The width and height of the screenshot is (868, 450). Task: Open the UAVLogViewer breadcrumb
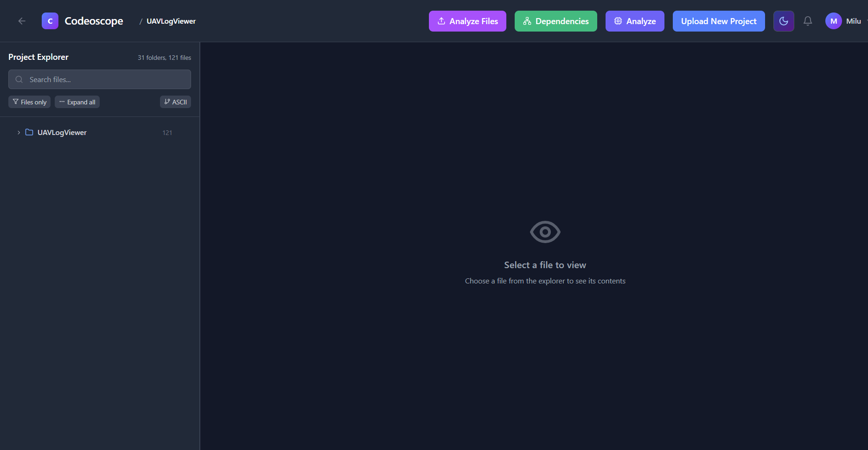(171, 21)
